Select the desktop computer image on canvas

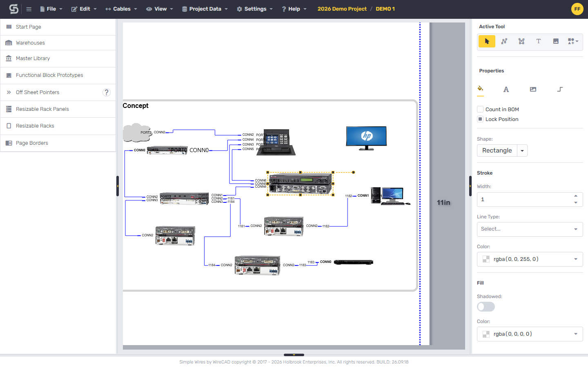tap(390, 196)
